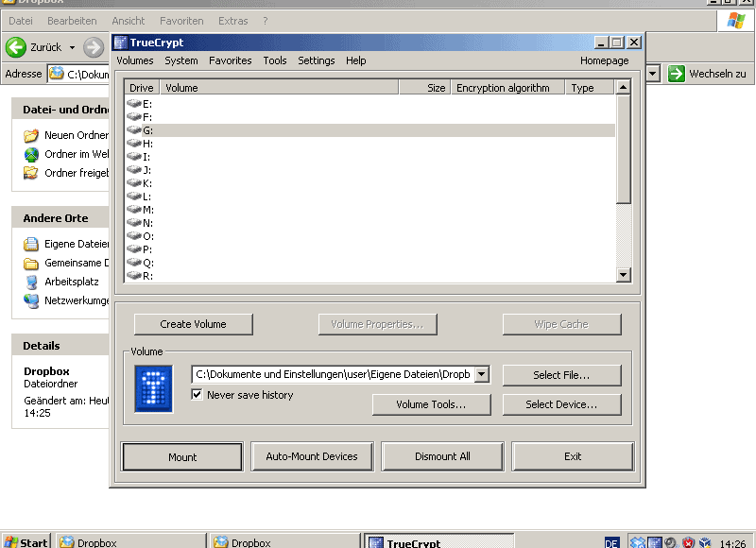Image resolution: width=756 pixels, height=548 pixels.
Task: Open the Start menu
Action: tap(26, 542)
